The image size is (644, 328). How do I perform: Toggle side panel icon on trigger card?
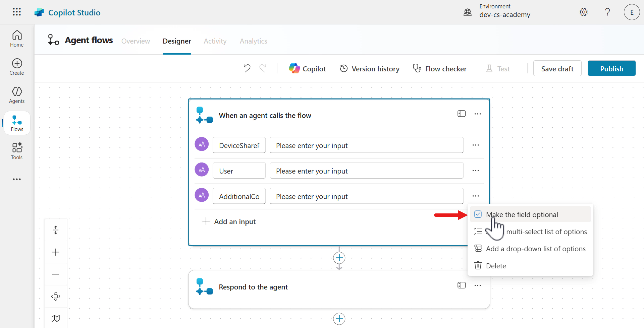click(462, 114)
